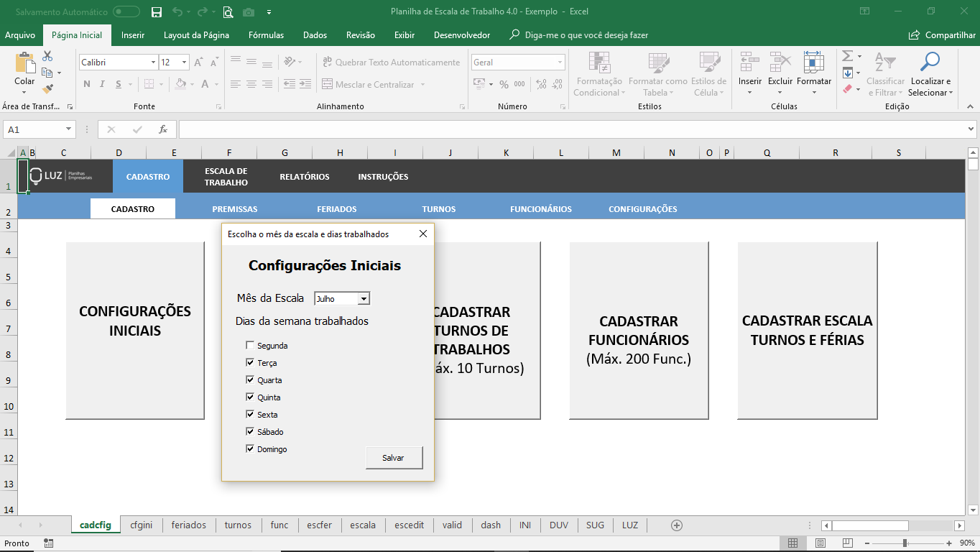The width and height of the screenshot is (980, 552).
Task: Switch to the Inserir ribbon tab
Action: coord(133,35)
